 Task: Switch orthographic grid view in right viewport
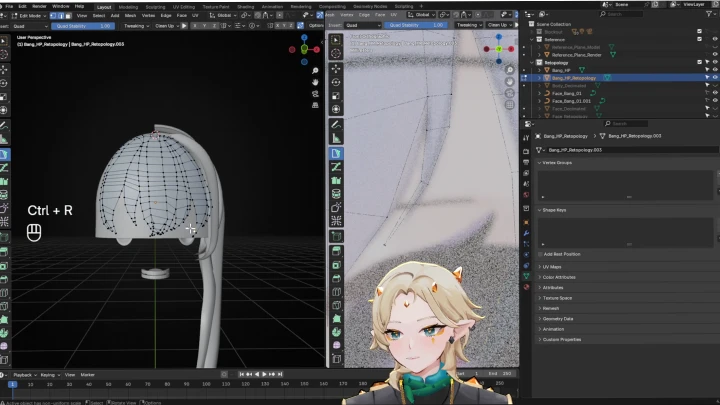click(510, 105)
